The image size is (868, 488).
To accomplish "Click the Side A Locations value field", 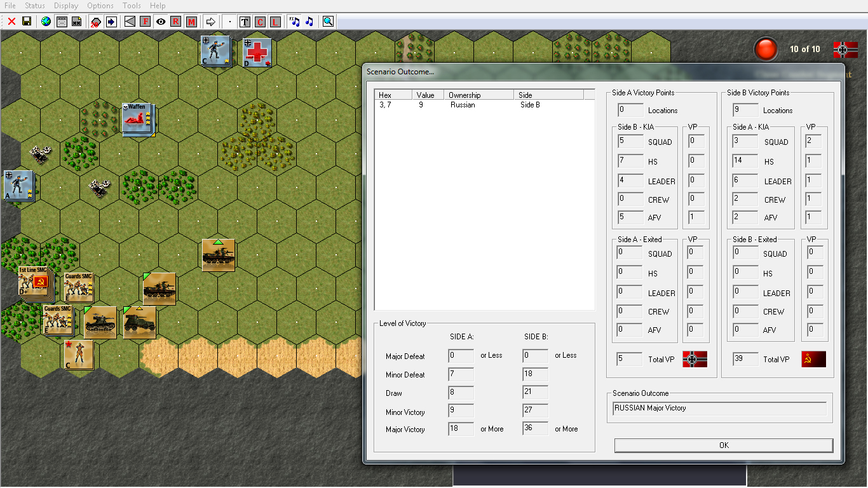I will pyautogui.click(x=630, y=110).
